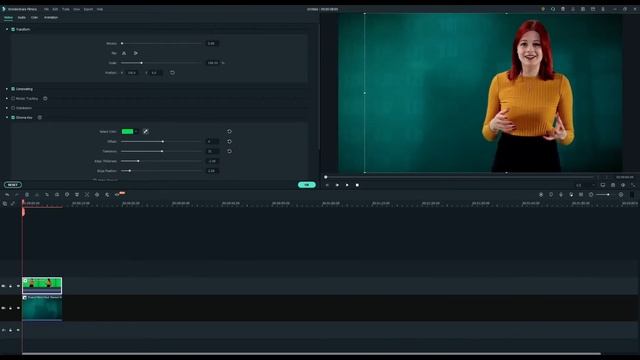Viewport: 640px width, 360px height.
Task: Reset the Select Color chroma key setting
Action: tap(229, 131)
